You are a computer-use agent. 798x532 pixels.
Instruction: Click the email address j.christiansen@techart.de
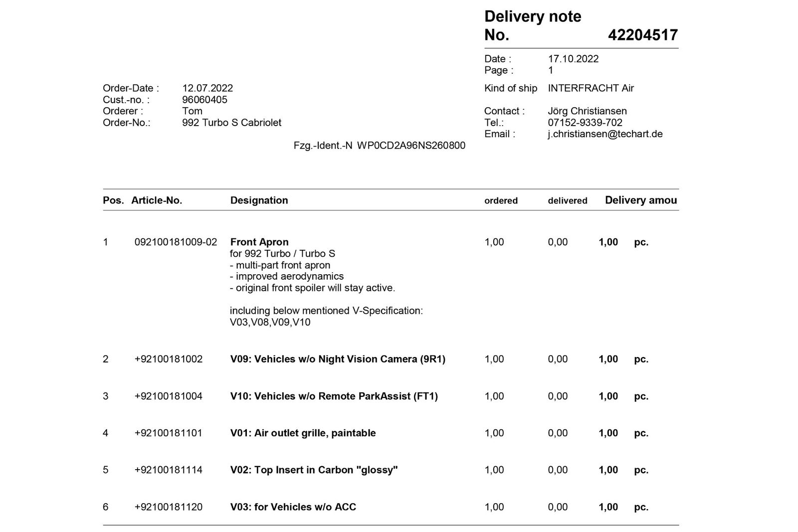point(605,134)
